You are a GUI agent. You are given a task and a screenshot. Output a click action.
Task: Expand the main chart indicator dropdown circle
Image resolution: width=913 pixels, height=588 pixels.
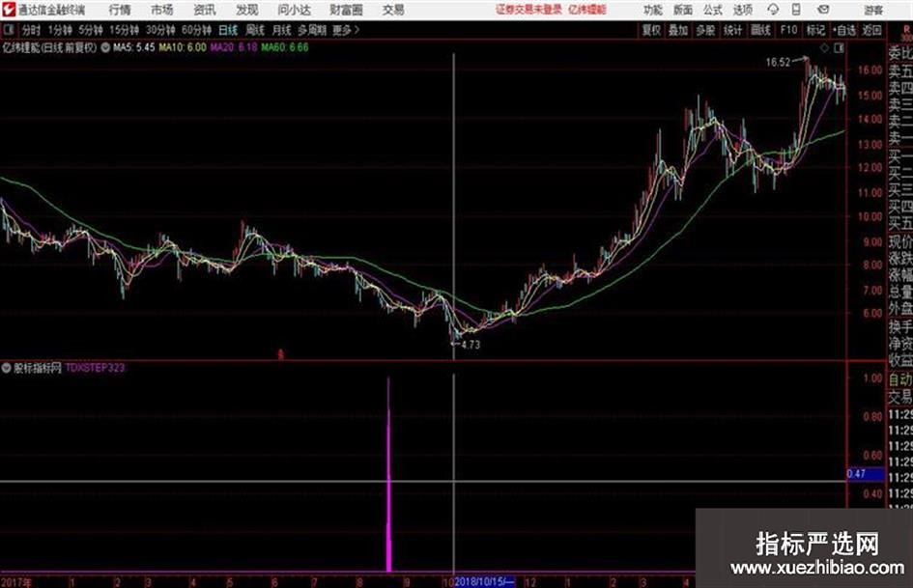tap(105, 47)
